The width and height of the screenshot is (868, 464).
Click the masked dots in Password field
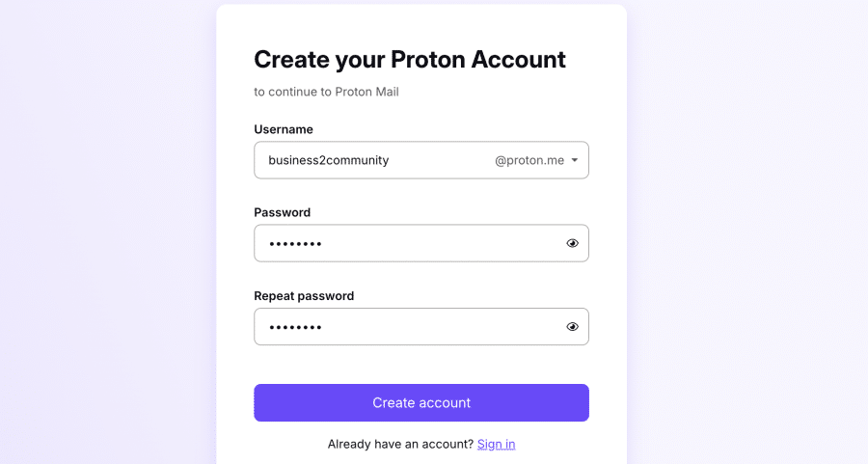[x=295, y=244]
